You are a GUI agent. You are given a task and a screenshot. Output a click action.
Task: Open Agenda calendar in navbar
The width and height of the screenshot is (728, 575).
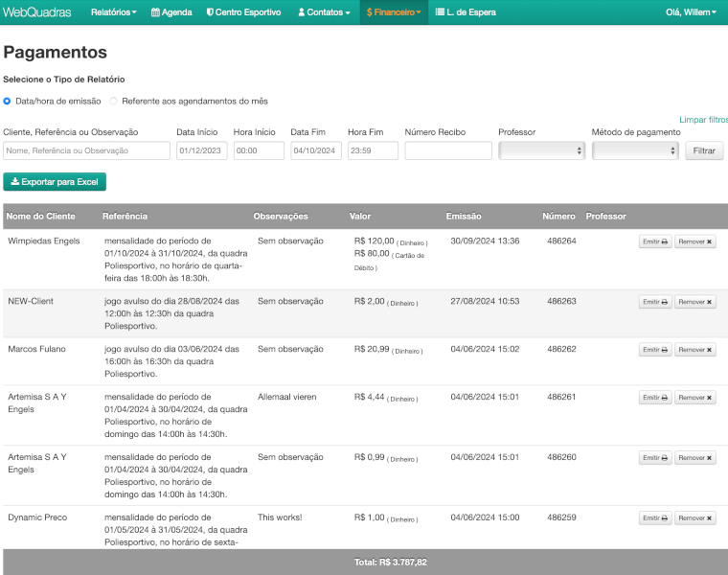[x=171, y=12]
